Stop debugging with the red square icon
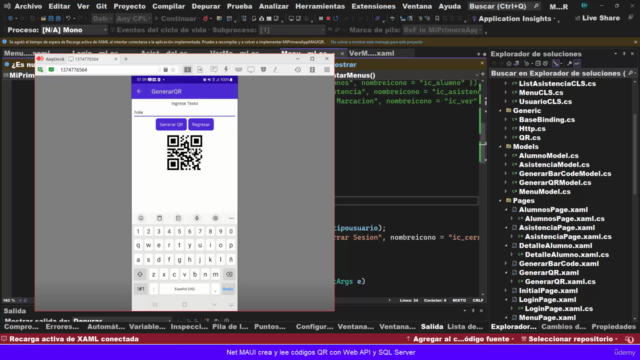The width and height of the screenshot is (640, 360). tap(328, 19)
